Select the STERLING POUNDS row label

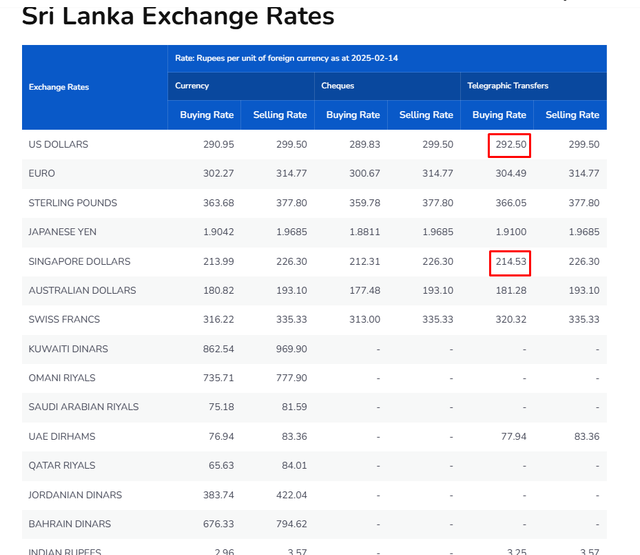coord(73,203)
